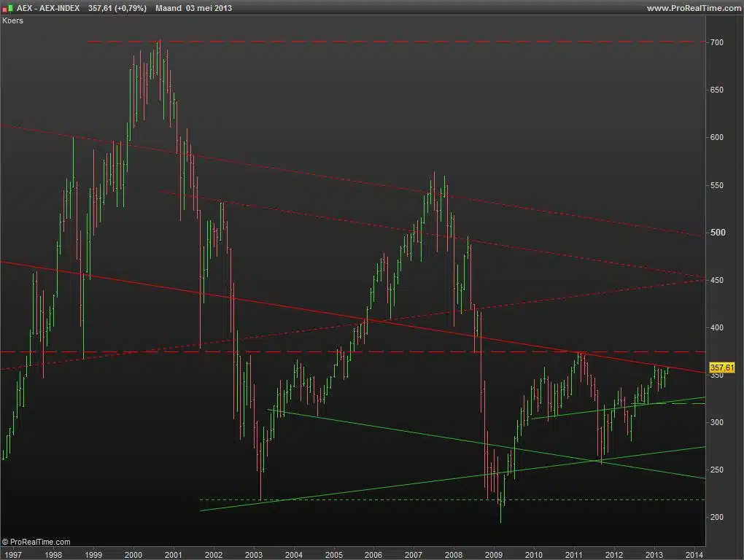744x560 pixels.
Task: Click the 450 level on the price axis
Action: [717, 280]
